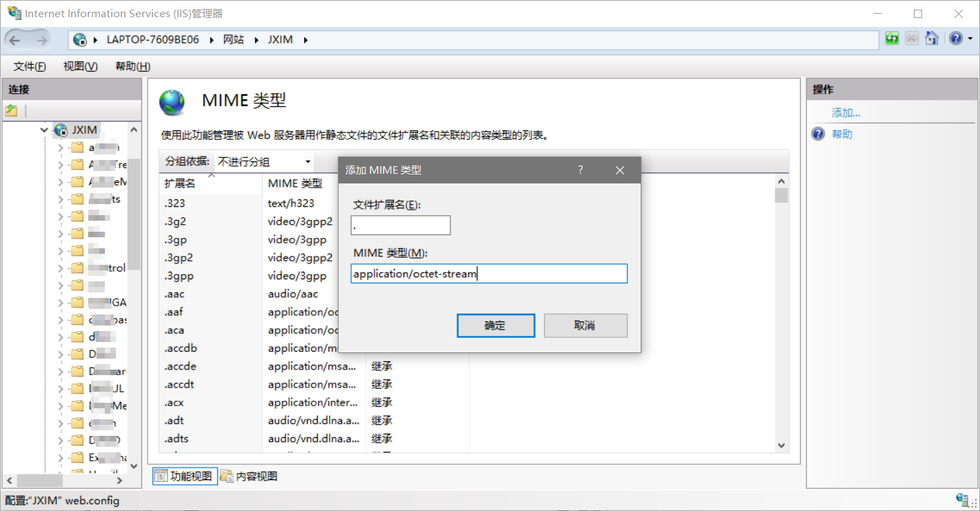Click the MIME 类型 input containing application/octet-stream
Image resolution: width=980 pixels, height=511 pixels.
pyautogui.click(x=489, y=274)
